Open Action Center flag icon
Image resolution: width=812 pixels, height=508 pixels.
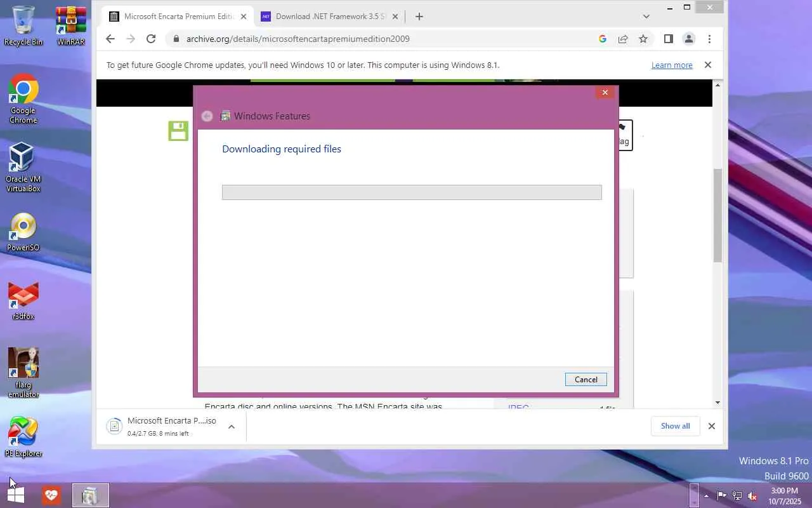[721, 496]
